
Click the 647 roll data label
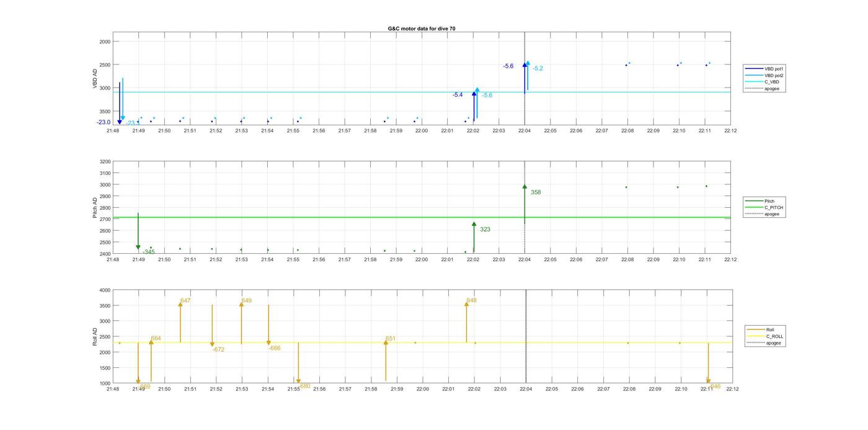pyautogui.click(x=185, y=301)
